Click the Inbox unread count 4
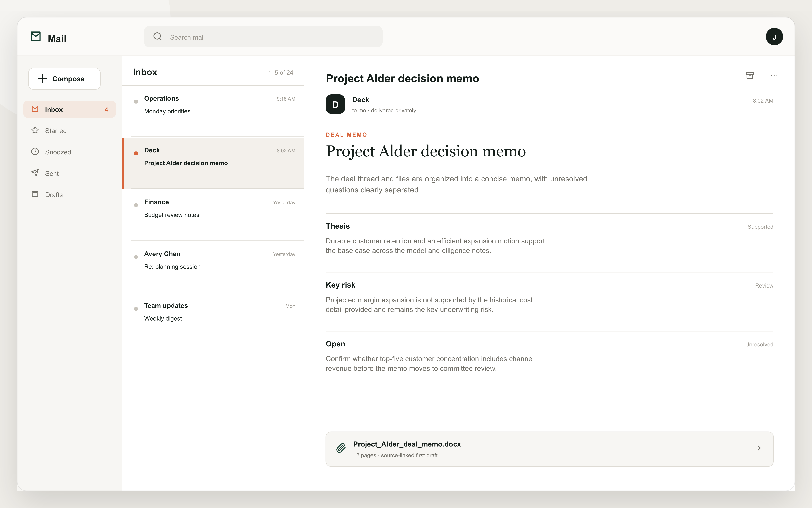 (106, 110)
